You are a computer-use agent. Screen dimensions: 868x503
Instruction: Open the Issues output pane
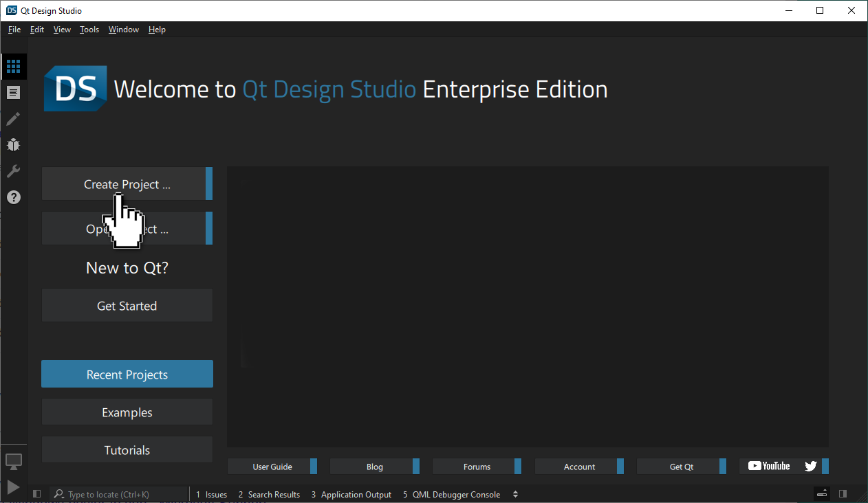(211, 494)
